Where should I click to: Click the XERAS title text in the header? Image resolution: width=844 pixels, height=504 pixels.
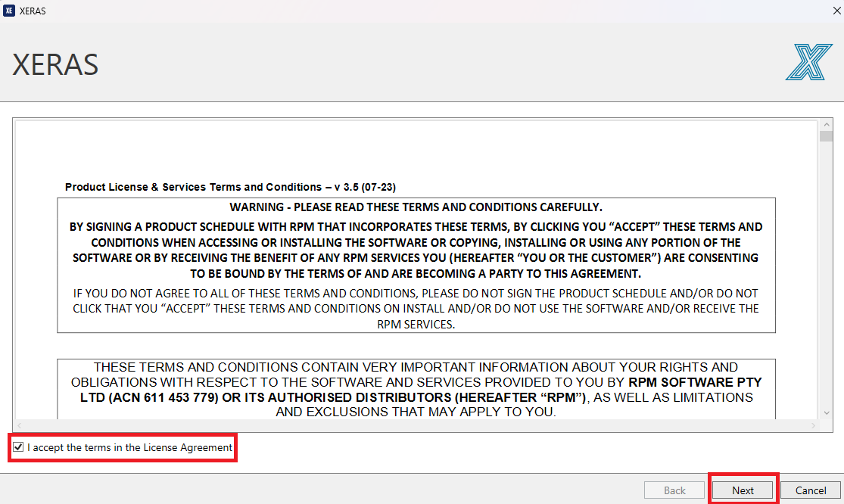coord(55,65)
